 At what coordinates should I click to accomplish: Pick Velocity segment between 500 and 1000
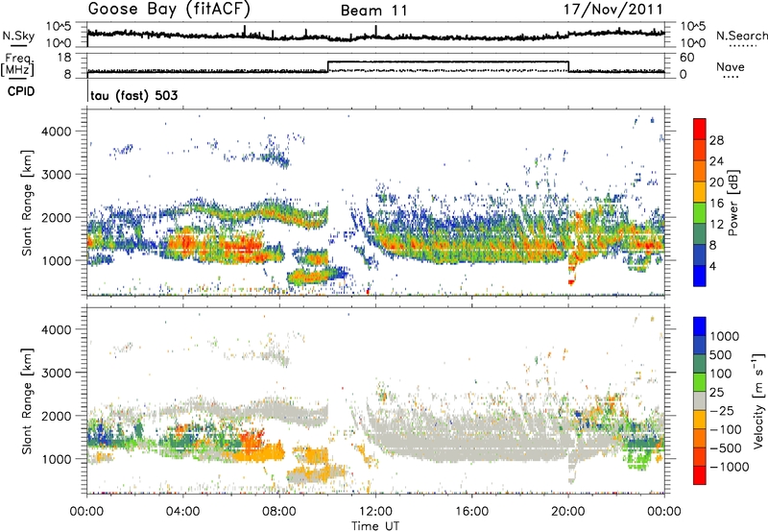click(x=700, y=345)
